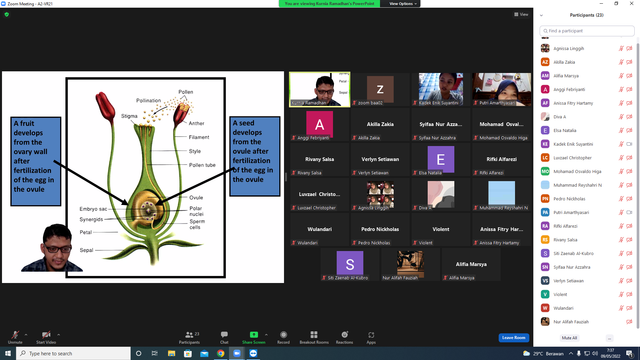The image size is (640, 360).
Task: Select Nur Alifah Fauziah's video tile
Action: pos(410,264)
